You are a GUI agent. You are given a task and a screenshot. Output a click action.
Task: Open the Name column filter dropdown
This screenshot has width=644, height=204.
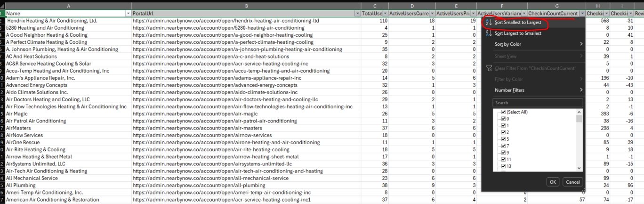pos(128,14)
